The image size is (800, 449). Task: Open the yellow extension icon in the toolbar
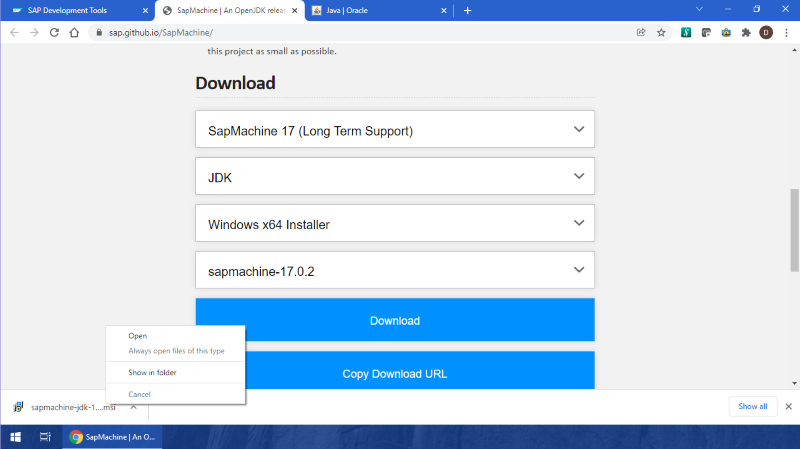(726, 33)
